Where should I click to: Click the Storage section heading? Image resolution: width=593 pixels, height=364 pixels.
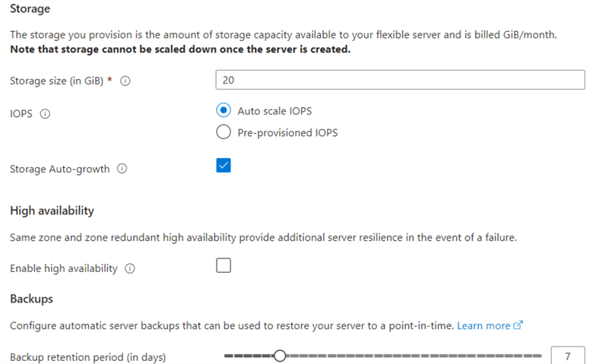click(x=30, y=8)
